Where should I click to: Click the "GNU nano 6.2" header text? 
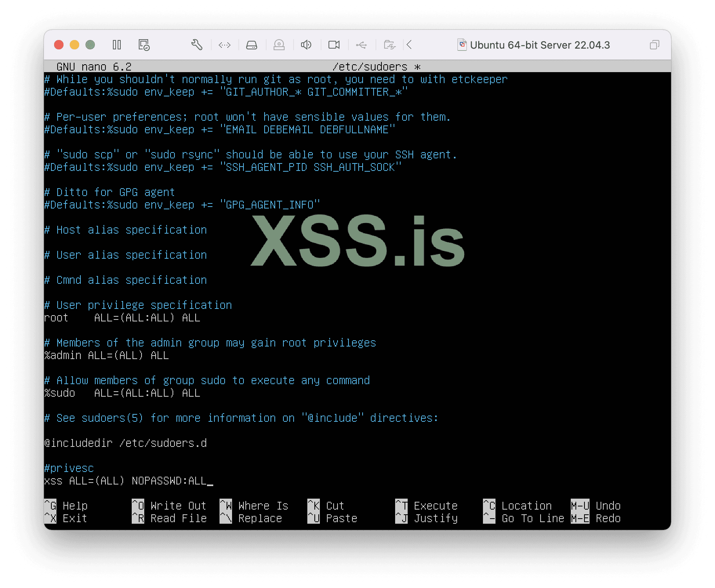(94, 67)
